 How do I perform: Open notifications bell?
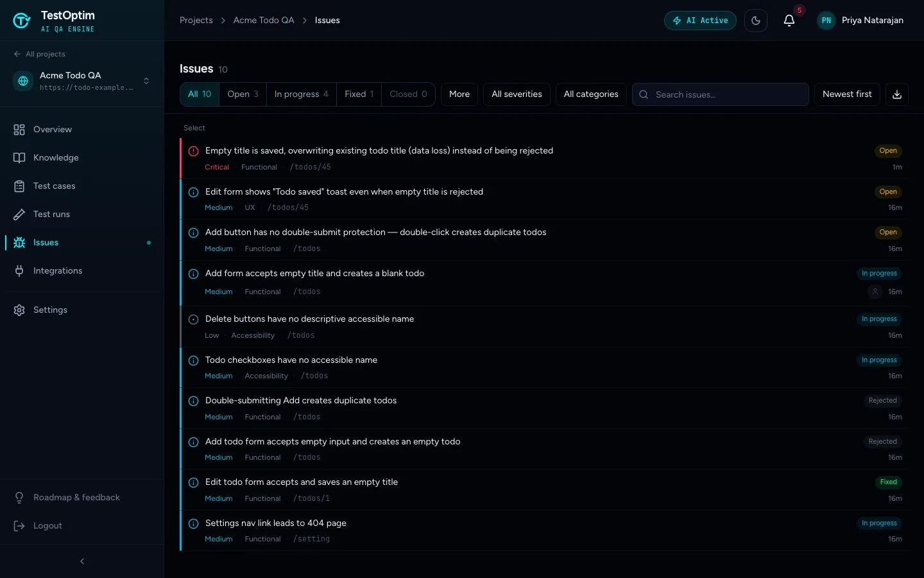click(x=789, y=21)
